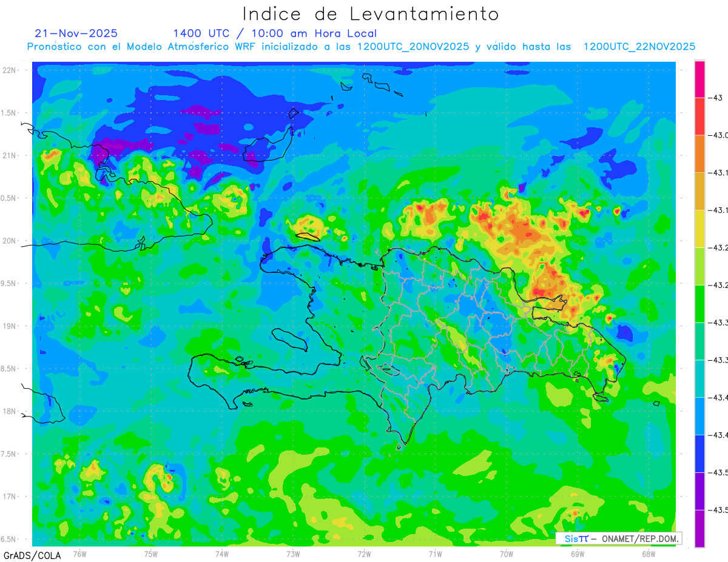
Task: Click the '69W' longitude label
Action: 578,554
